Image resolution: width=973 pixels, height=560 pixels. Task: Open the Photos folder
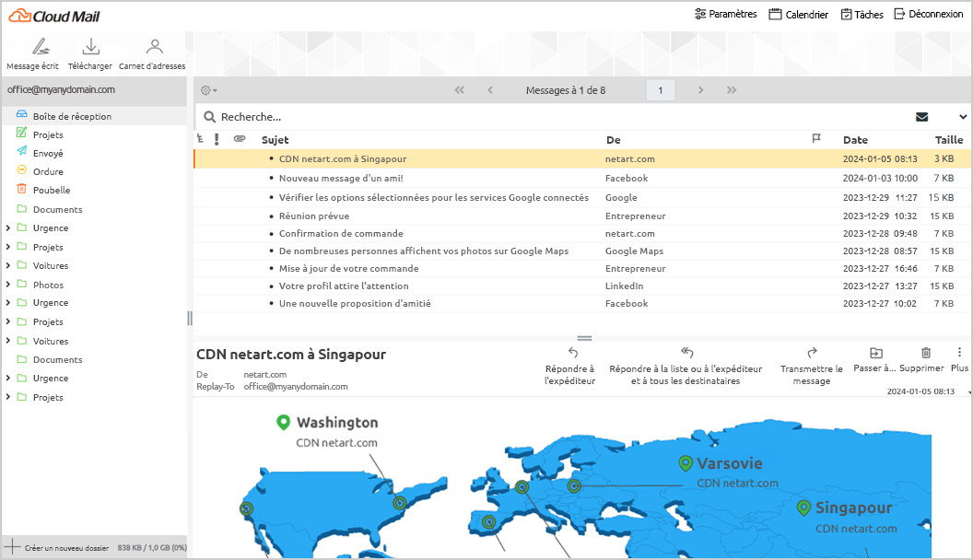48,286
